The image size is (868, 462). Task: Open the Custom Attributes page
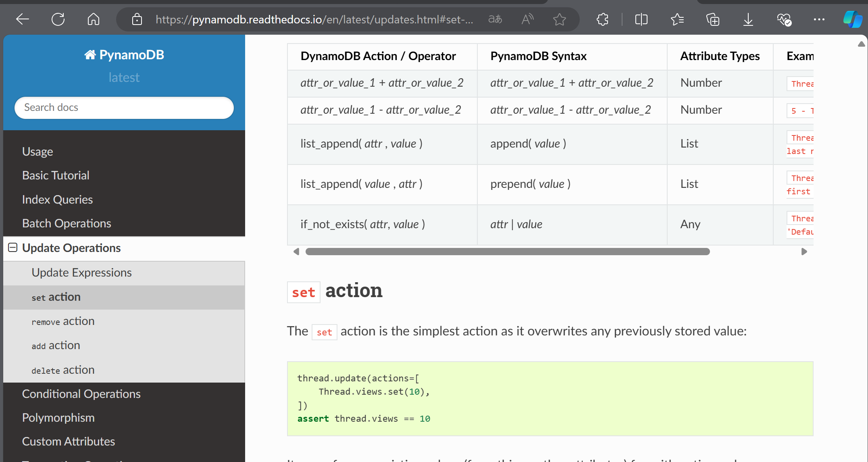[x=69, y=441]
